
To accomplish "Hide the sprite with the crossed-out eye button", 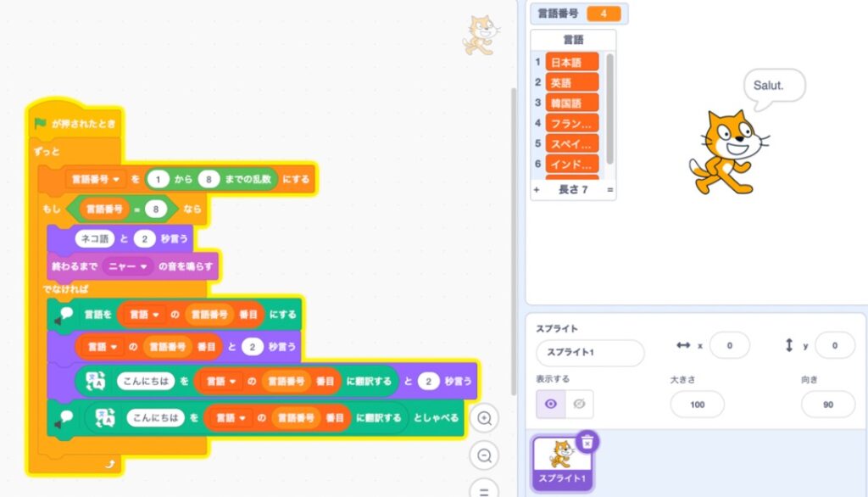I will (579, 404).
